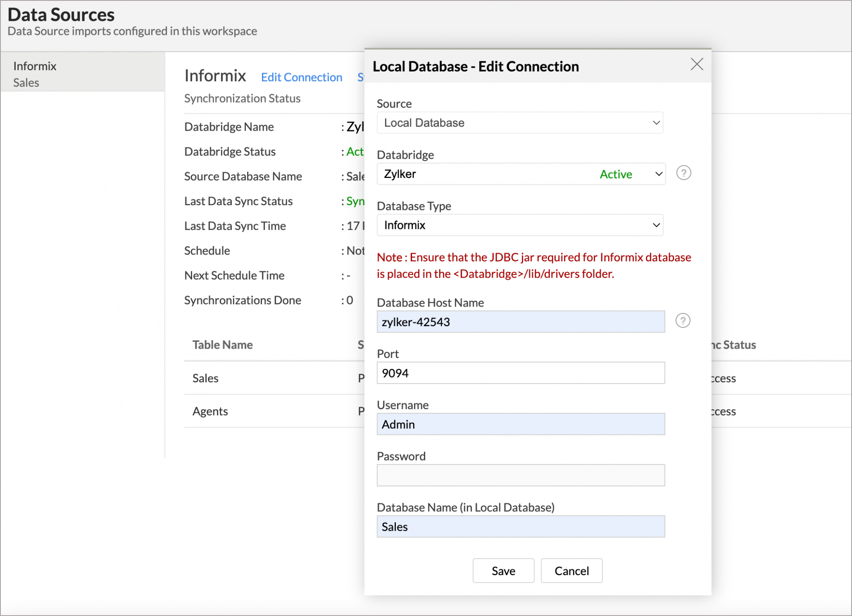Screen dimensions: 852x616
Task: Select Informix in the left sidebar
Action: click(35, 66)
